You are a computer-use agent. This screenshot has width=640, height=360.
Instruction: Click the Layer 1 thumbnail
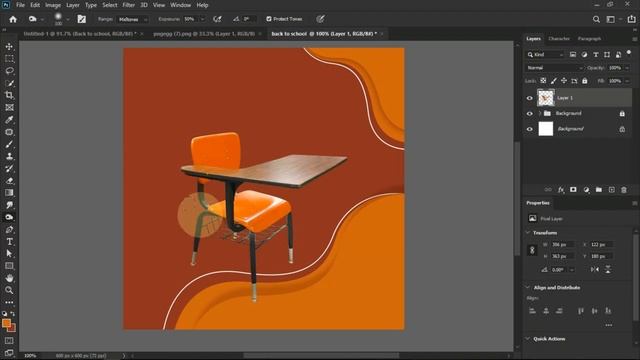tap(546, 98)
